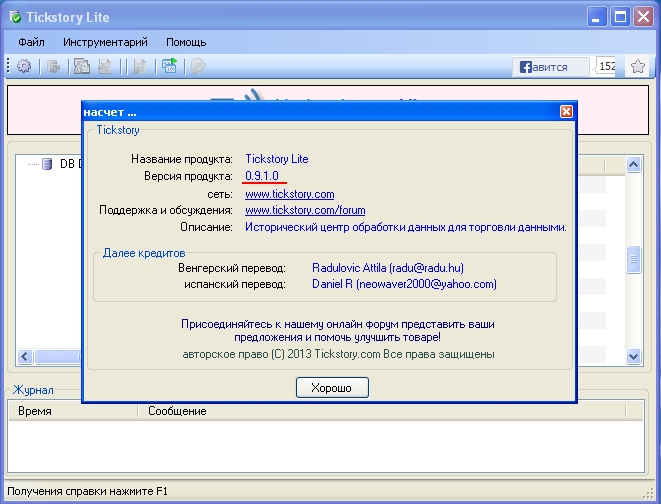Screen dimensions: 661x504
Task: Click the blue window icon with green flag
Action: (x=169, y=66)
